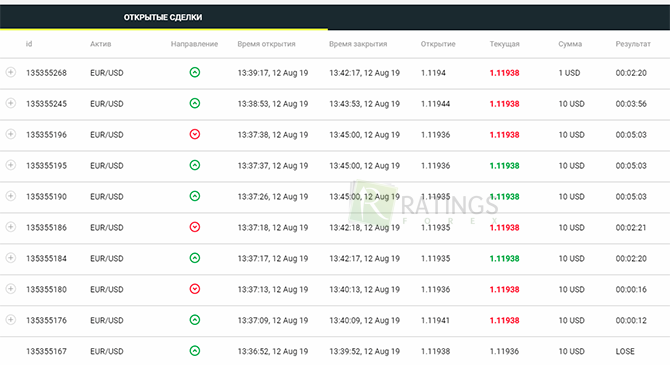Click timer 00:03:56 result cell

(x=631, y=104)
